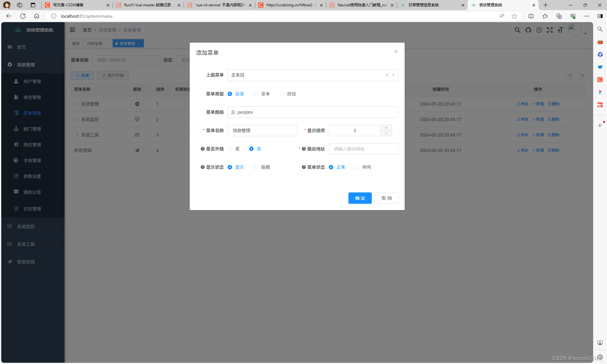Click the 确定 confirm button
Viewport: 607px width, 364px height.
[x=360, y=198]
